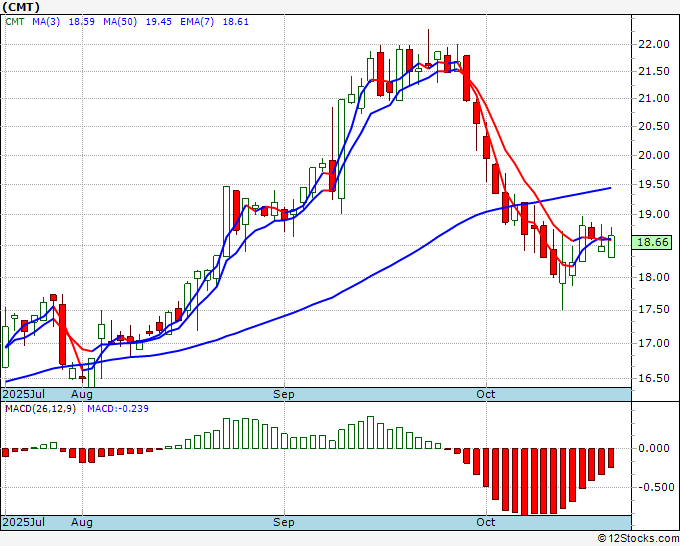The image size is (680, 546).
Task: Click the 22.00 price axis label
Action: [x=654, y=44]
